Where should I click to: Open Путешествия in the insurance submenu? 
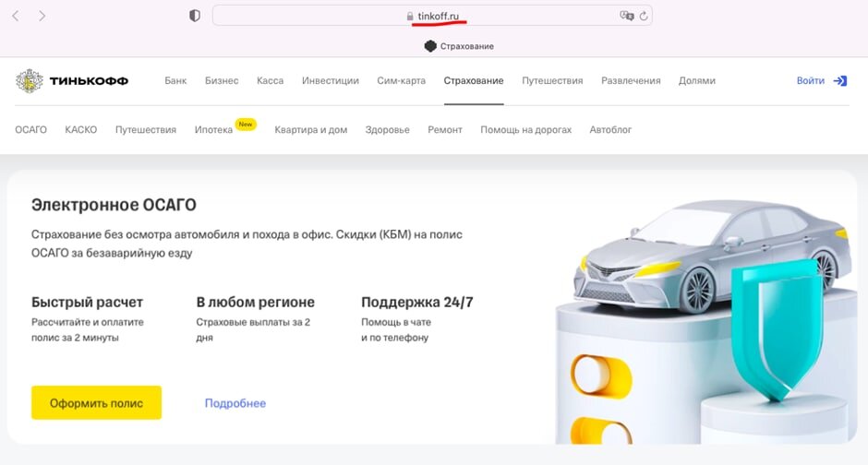146,130
